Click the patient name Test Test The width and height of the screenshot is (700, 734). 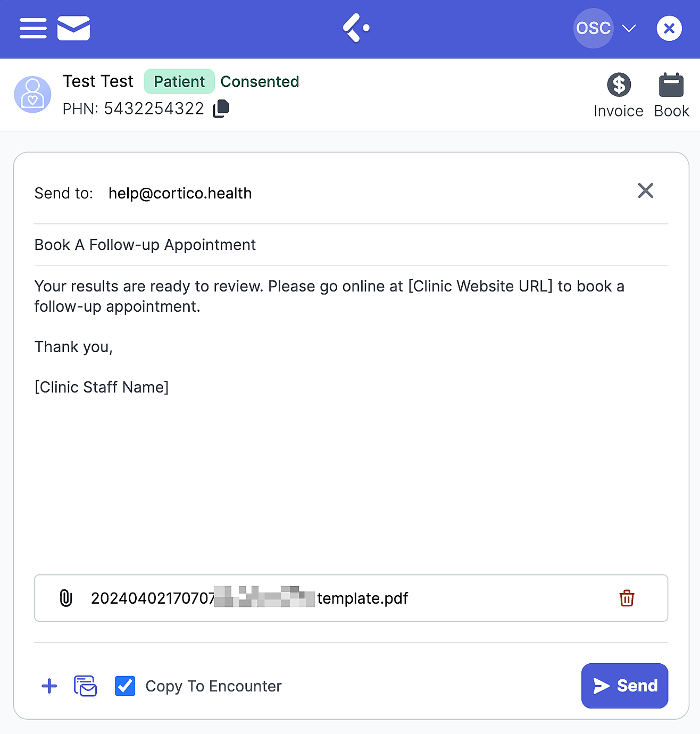(x=98, y=81)
